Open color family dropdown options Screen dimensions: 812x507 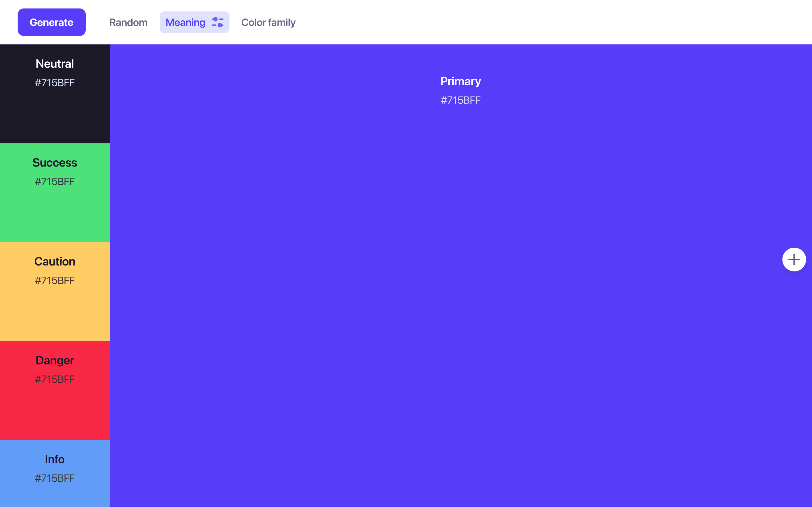[x=268, y=22]
